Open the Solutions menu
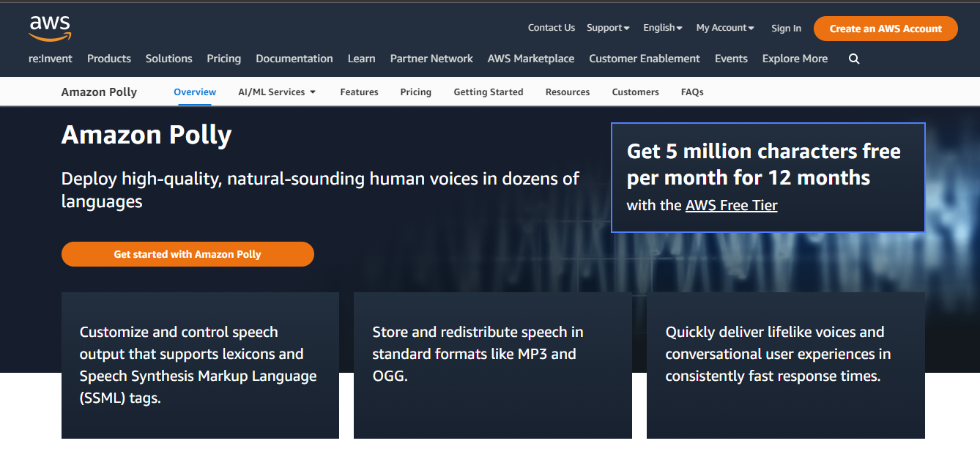 (x=169, y=59)
